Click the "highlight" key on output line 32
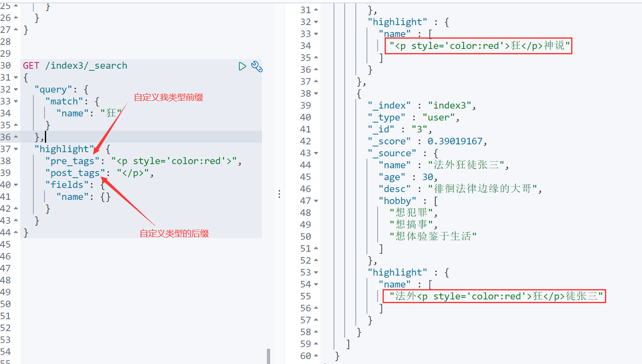 point(397,22)
